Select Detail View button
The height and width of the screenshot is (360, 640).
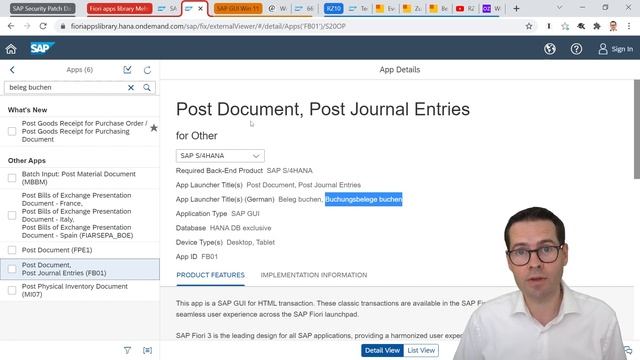382,350
